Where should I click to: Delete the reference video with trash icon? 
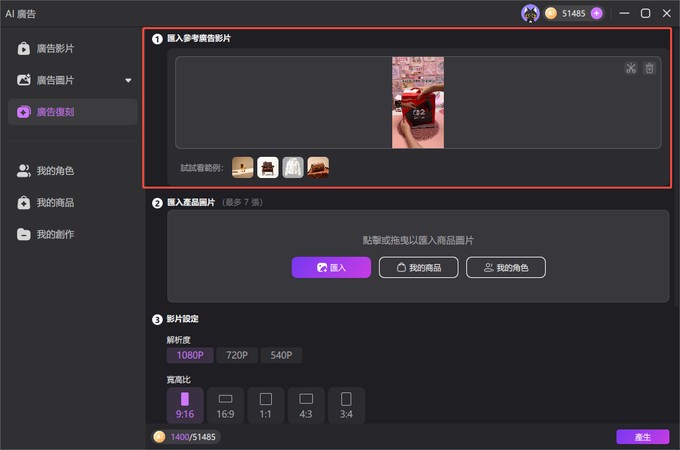pos(649,68)
